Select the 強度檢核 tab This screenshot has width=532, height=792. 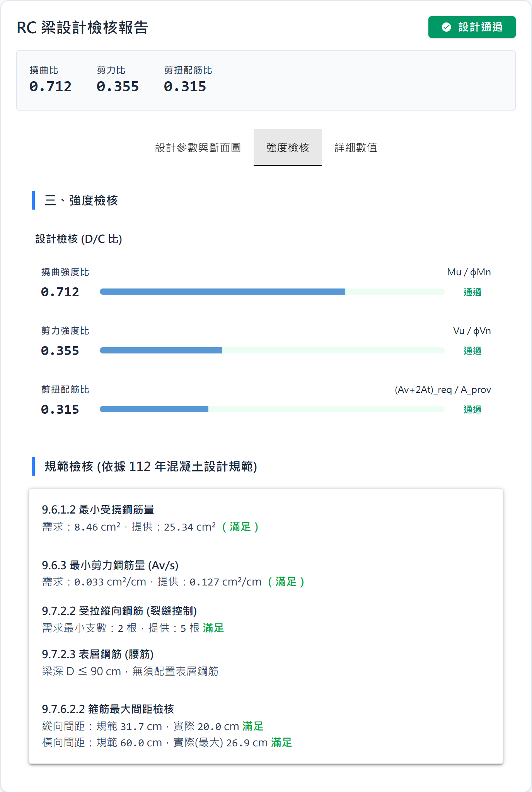point(287,148)
